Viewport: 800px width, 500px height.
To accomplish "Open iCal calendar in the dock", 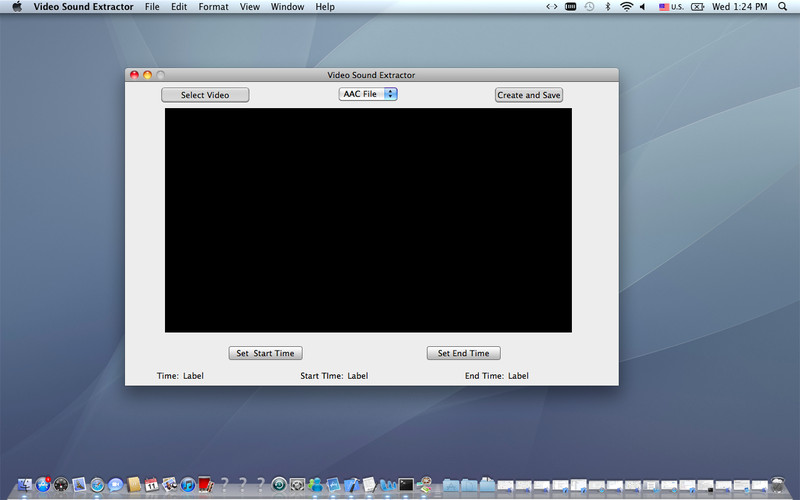I will click(x=152, y=484).
